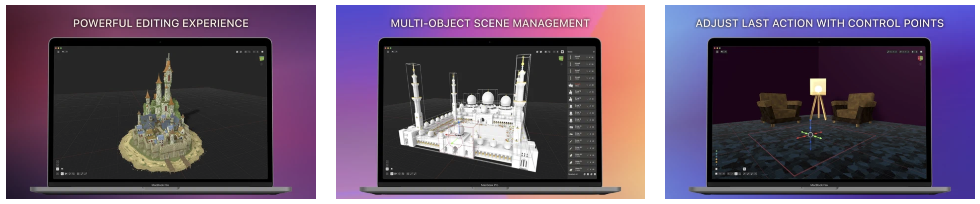Select Group 7 in the Scene panel
980x204 pixels.
click(x=581, y=71)
